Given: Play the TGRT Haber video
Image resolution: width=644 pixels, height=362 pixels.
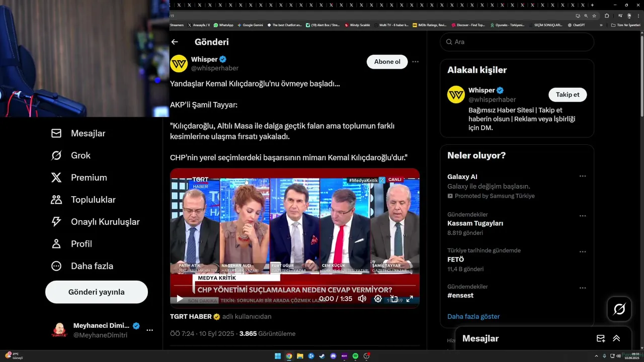Looking at the screenshot, I should click(180, 299).
